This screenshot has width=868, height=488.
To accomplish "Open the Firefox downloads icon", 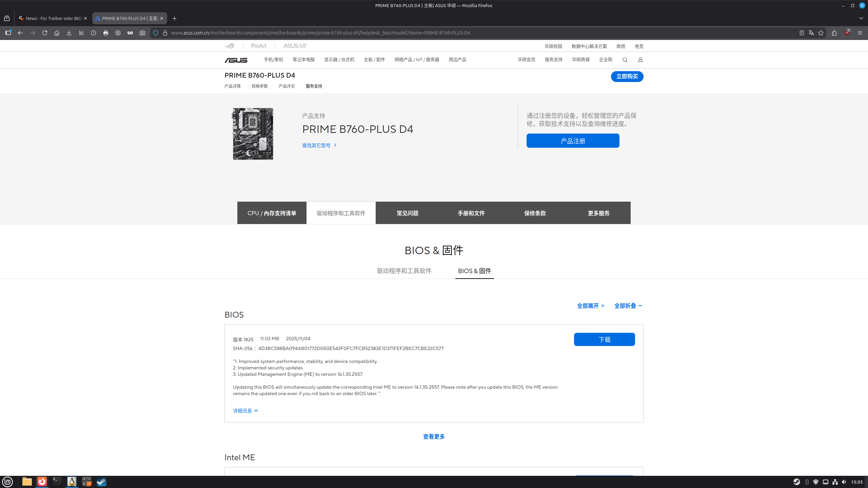I will coord(69,33).
